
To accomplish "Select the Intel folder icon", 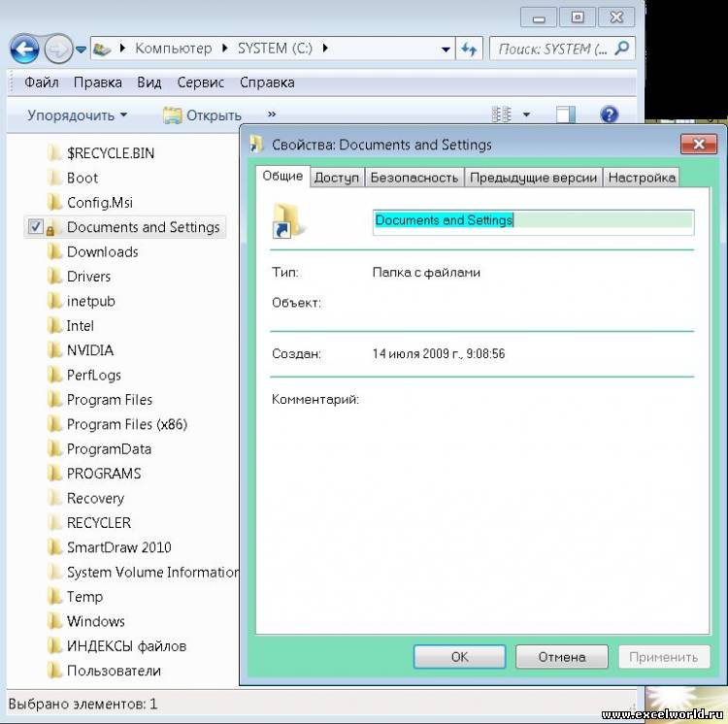I will [54, 325].
